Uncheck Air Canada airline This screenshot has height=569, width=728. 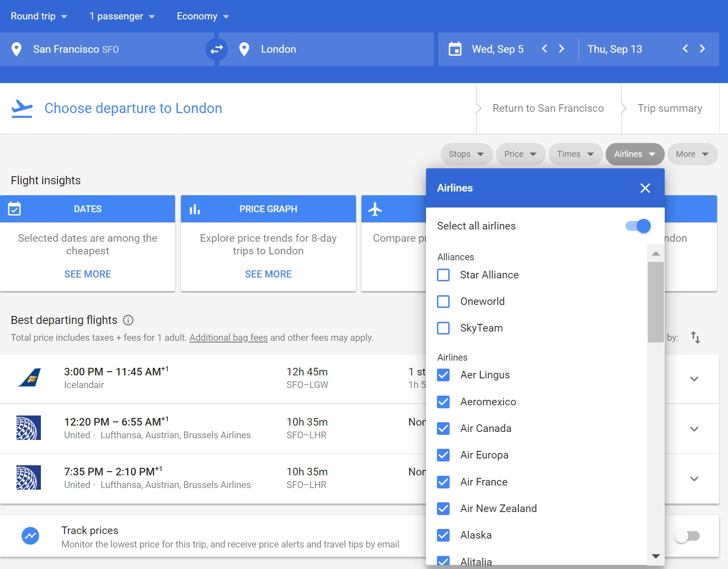coord(443,429)
